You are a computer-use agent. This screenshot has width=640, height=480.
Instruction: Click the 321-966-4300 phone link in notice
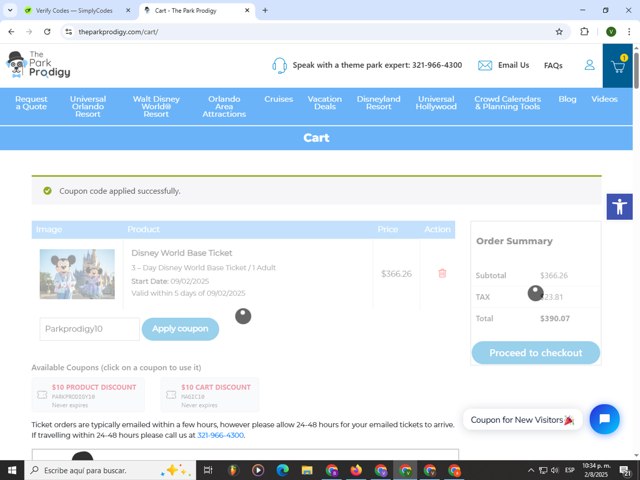pyautogui.click(x=220, y=435)
